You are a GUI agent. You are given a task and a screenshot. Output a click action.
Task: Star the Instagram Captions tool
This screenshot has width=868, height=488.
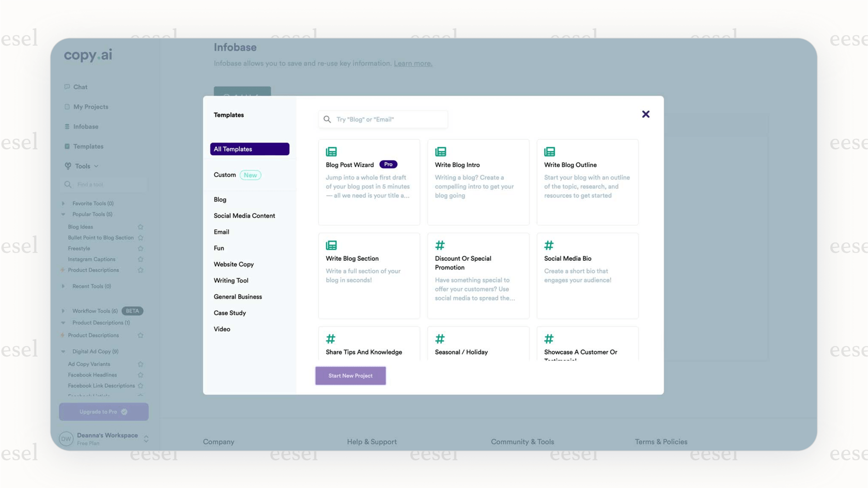[141, 259]
